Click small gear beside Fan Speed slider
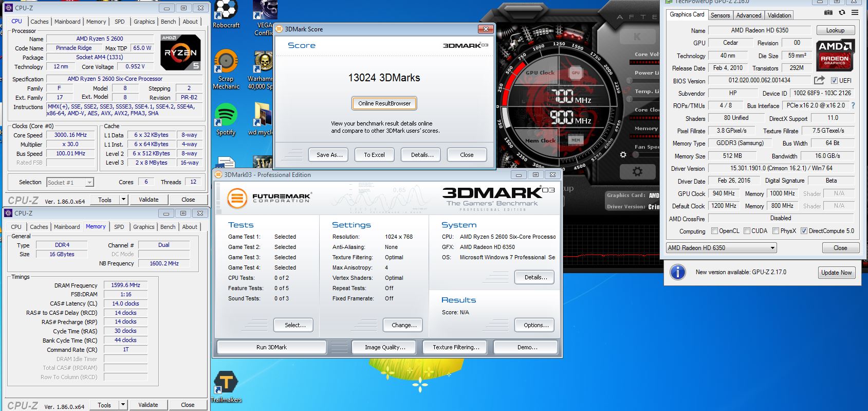 coord(623,154)
